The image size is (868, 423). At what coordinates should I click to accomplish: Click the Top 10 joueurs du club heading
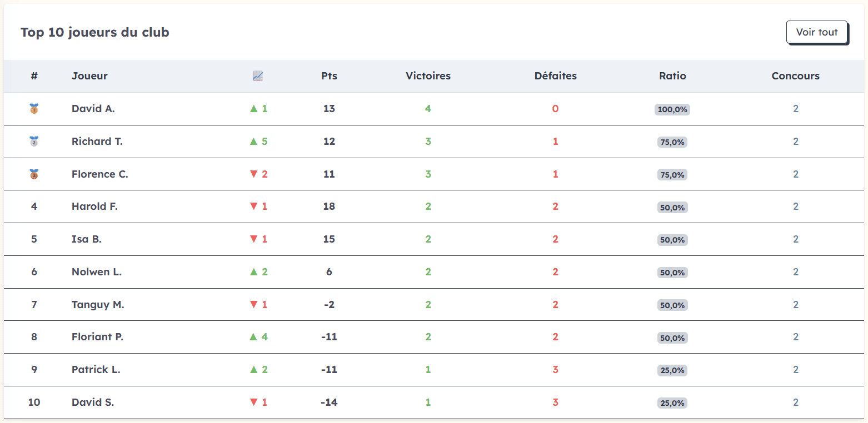point(94,32)
